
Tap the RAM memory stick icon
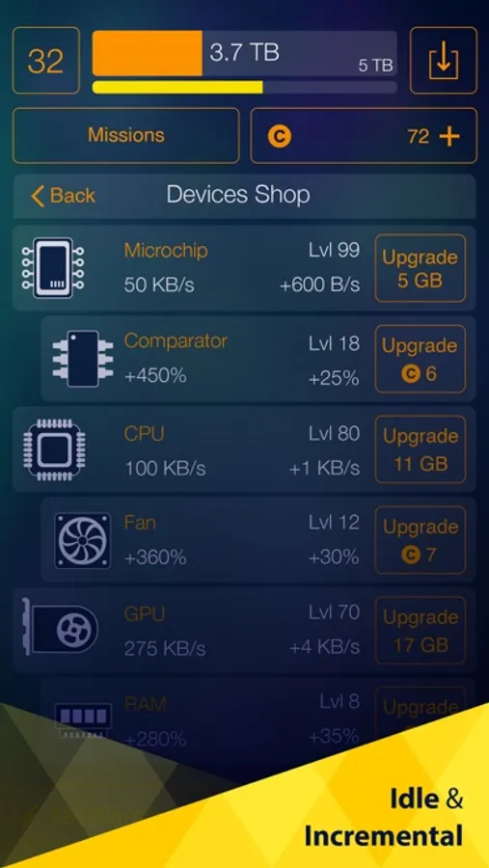83,719
